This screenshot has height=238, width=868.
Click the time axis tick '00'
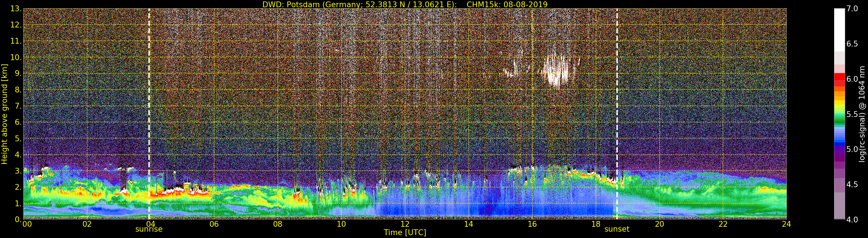click(x=27, y=224)
